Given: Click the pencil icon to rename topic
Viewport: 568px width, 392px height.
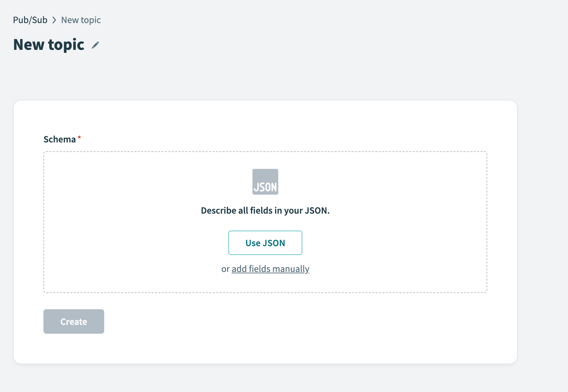Looking at the screenshot, I should [x=95, y=45].
